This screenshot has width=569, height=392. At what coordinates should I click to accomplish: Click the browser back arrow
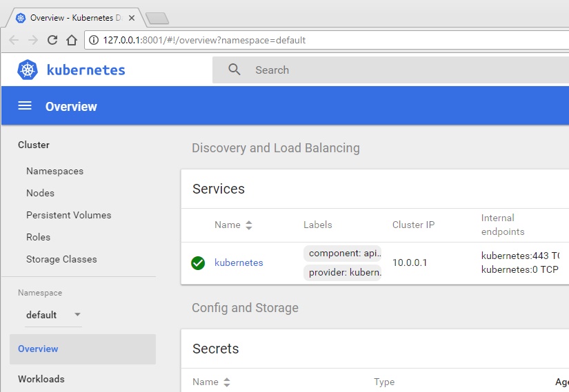click(14, 40)
